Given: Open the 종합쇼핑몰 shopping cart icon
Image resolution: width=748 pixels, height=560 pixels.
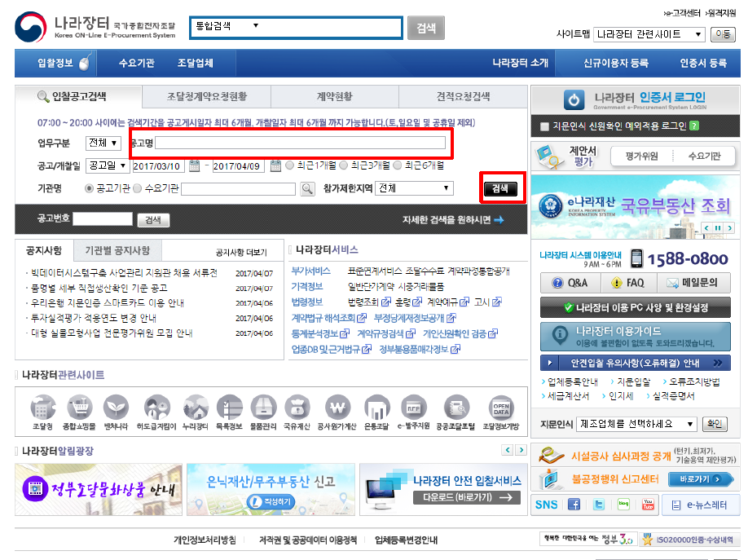Looking at the screenshot, I should coord(79,408).
